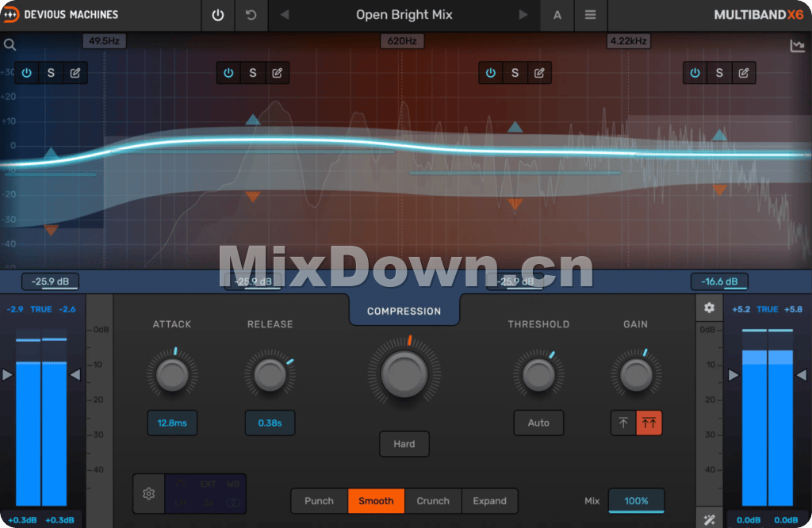The height and width of the screenshot is (528, 812).
Task: Edit the first band settings
Action: click(x=75, y=73)
